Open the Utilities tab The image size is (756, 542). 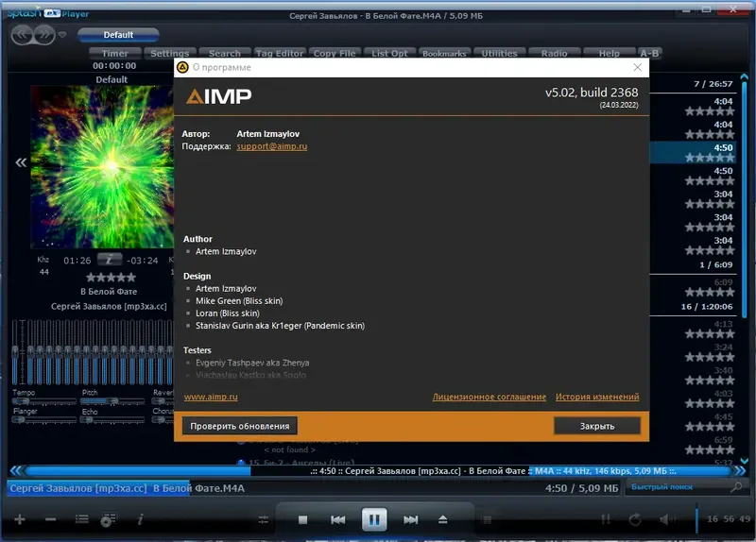pos(500,53)
